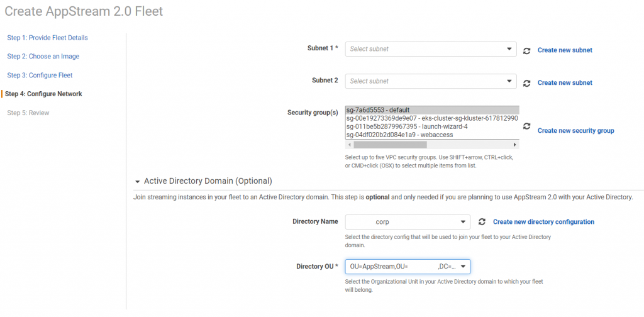The width and height of the screenshot is (644, 317).
Task: Go to Step 3: Configure Fleet
Action: click(40, 75)
